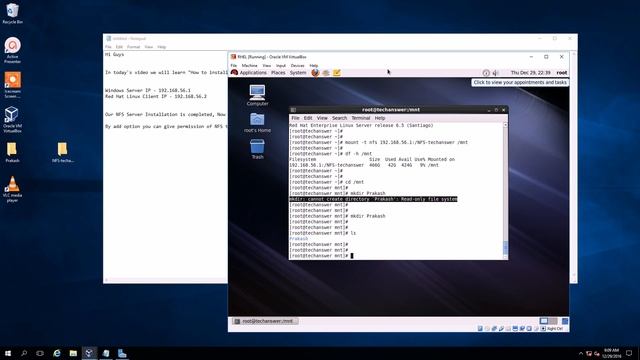This screenshot has width=640, height=360.
Task: Launch Firefox from the GNOME top panel
Action: point(315,73)
